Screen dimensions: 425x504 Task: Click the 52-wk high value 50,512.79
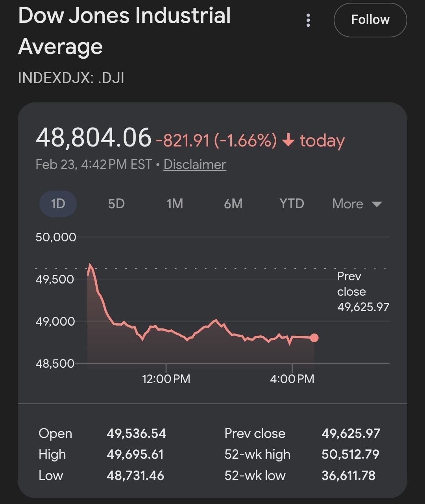point(350,454)
